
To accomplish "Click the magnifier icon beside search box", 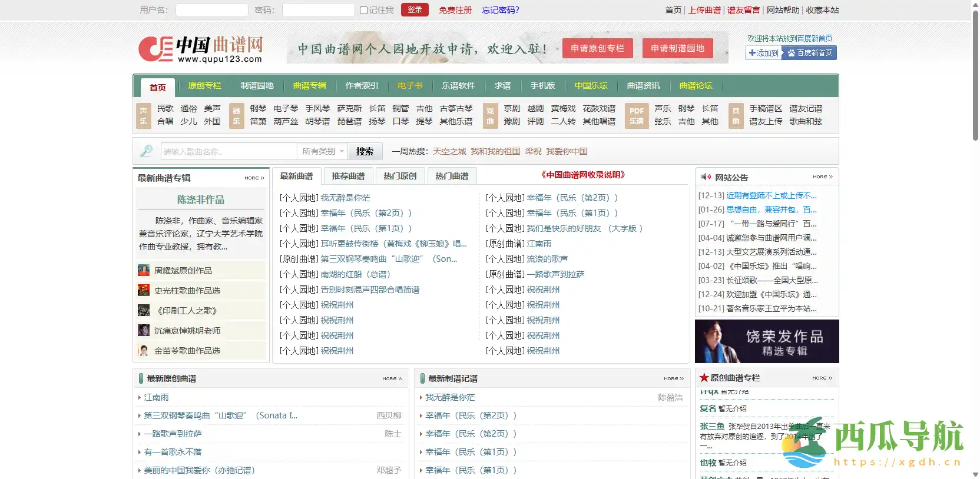I will 146,151.
